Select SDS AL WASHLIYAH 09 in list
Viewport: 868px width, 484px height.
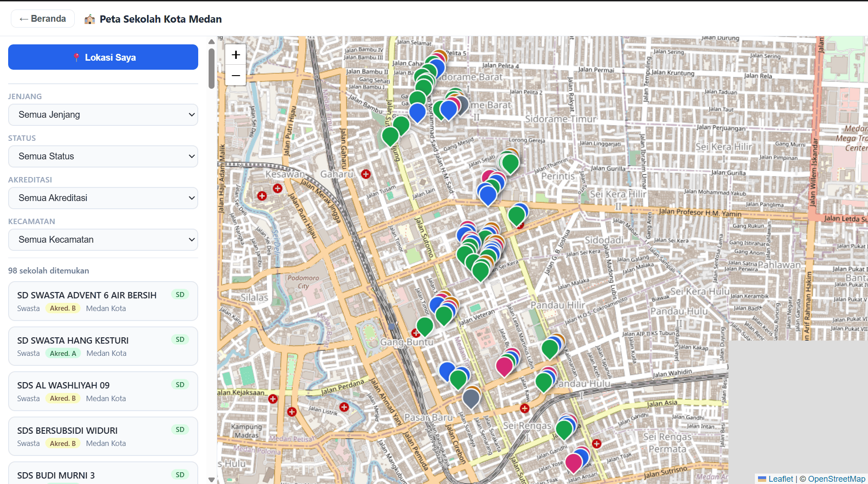103,391
